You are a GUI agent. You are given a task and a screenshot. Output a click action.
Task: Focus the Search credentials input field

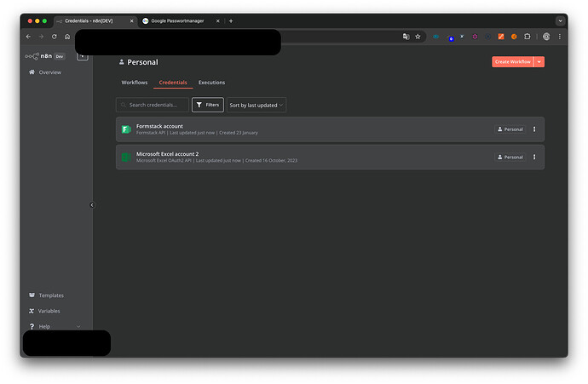click(x=153, y=105)
